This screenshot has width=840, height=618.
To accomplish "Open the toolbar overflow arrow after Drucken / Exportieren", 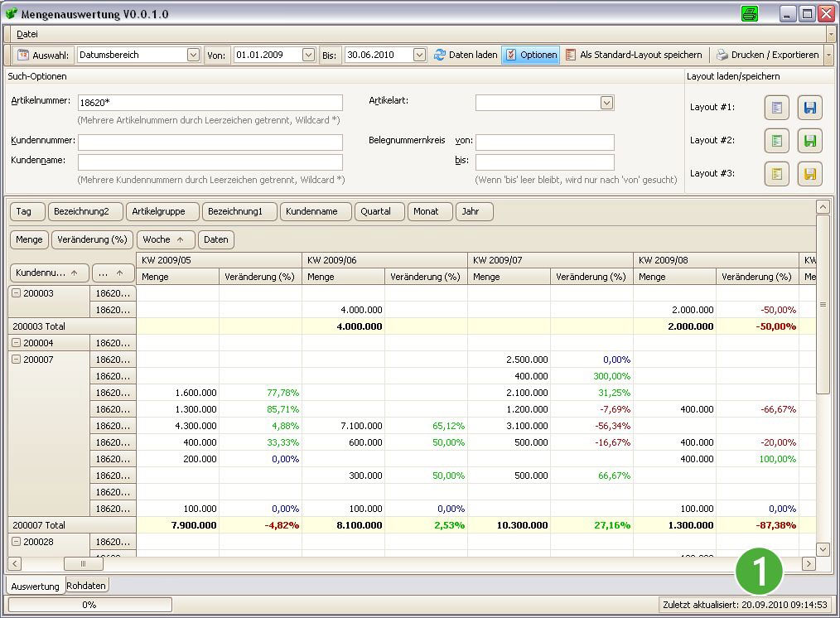I will 828,55.
